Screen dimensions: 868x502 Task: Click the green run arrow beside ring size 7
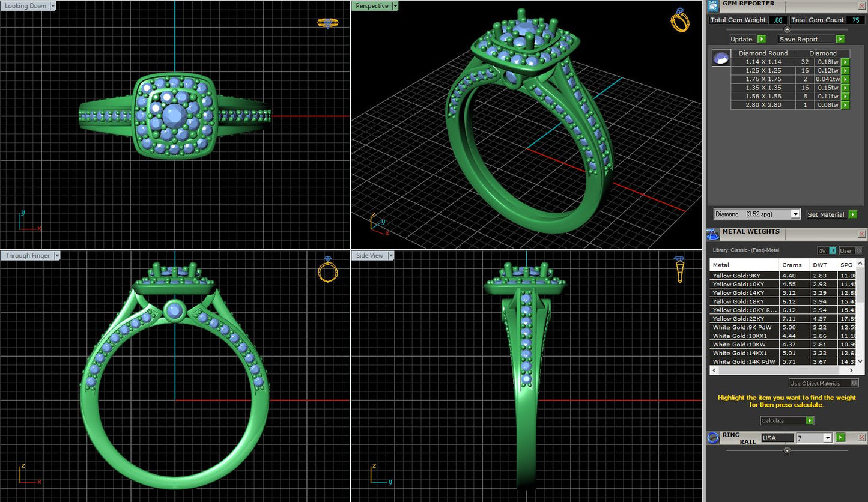click(x=841, y=438)
